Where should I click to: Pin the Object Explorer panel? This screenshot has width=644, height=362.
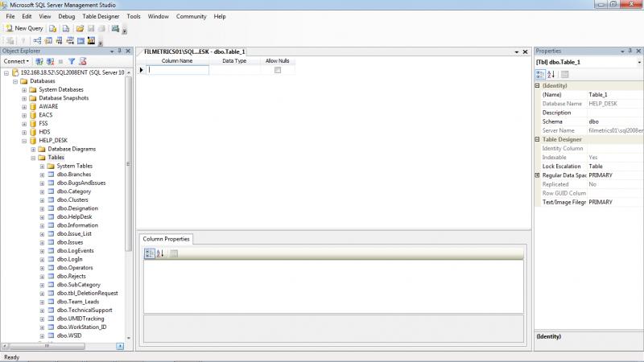pos(119,51)
